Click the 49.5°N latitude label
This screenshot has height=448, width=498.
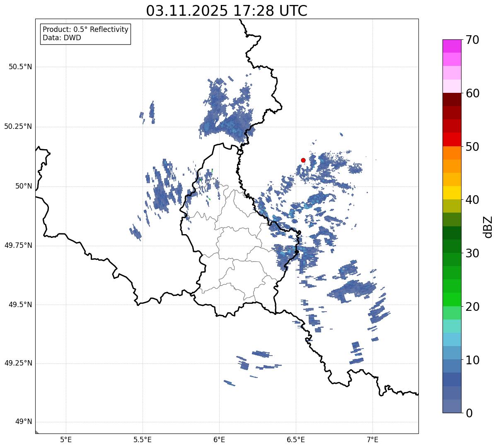pos(20,305)
